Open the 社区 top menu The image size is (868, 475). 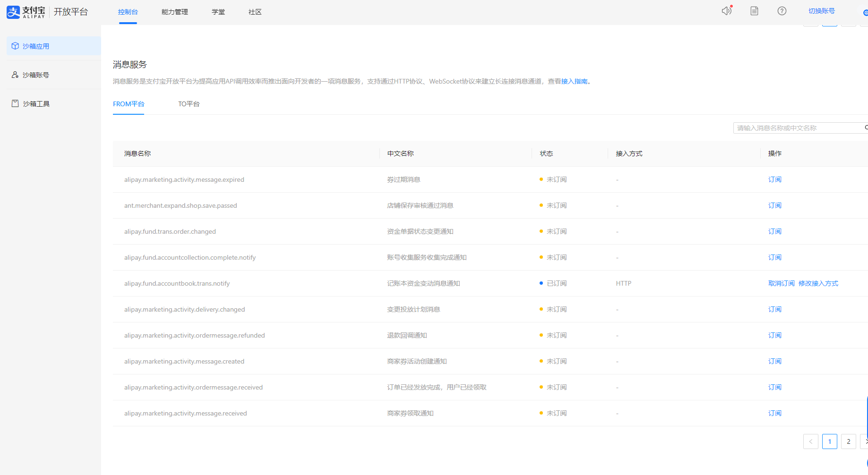tap(255, 12)
